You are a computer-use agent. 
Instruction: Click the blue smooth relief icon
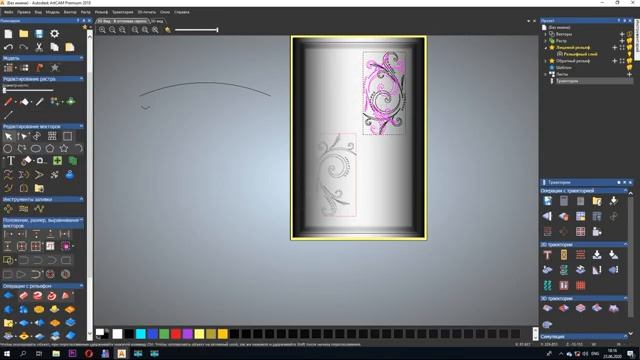(x=8, y=296)
